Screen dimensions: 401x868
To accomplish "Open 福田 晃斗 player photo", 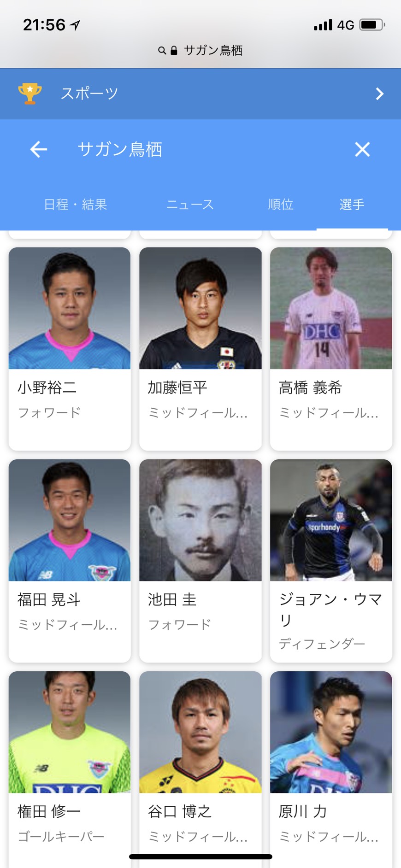I will (70, 520).
